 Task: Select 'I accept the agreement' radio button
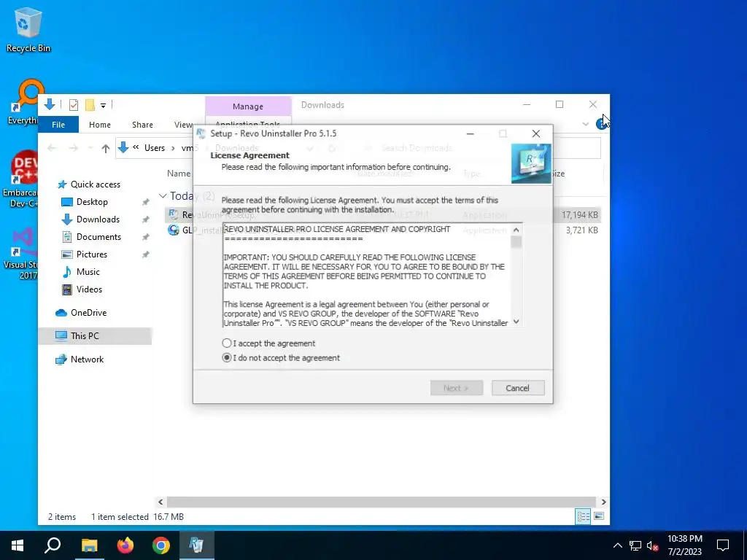226,343
